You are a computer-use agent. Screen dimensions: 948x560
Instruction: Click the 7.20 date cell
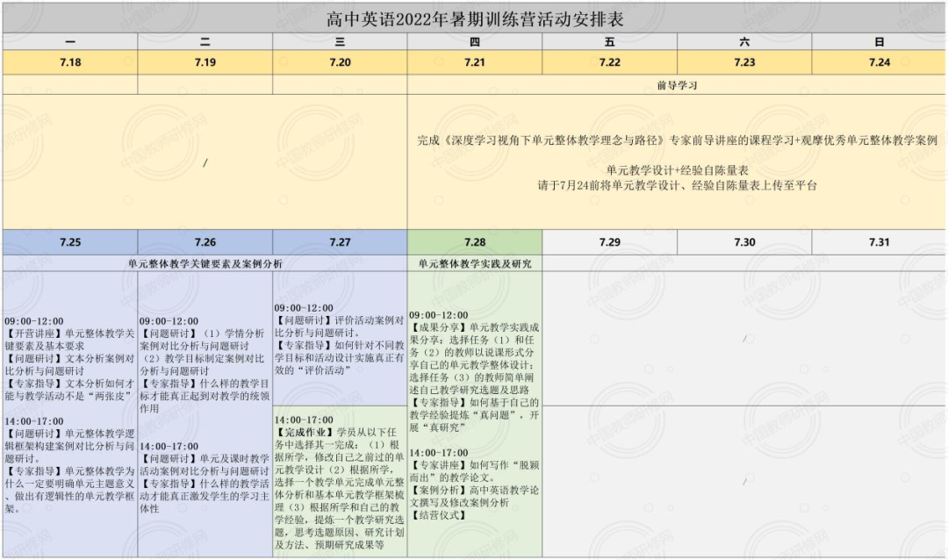click(340, 62)
